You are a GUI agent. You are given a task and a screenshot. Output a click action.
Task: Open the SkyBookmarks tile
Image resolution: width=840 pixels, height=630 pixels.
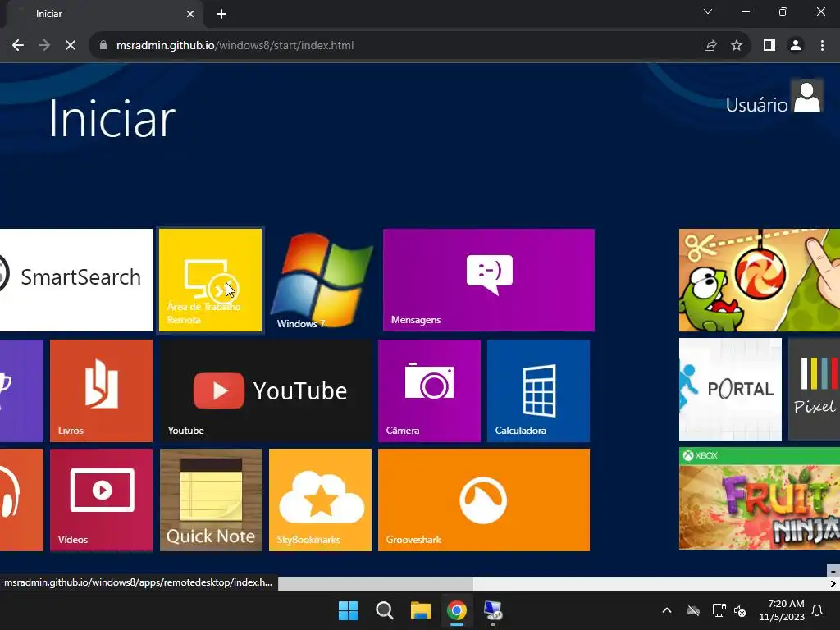[321, 500]
